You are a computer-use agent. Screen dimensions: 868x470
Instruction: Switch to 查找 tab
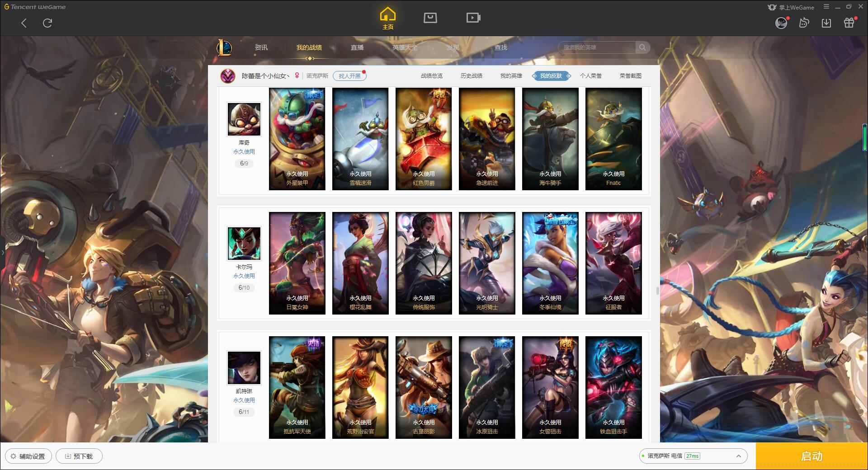point(501,47)
